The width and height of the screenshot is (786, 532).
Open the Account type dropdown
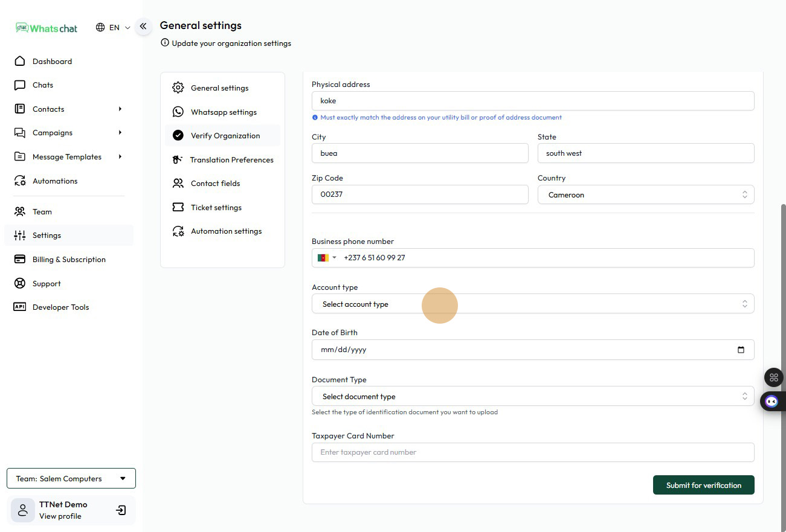[x=532, y=304]
